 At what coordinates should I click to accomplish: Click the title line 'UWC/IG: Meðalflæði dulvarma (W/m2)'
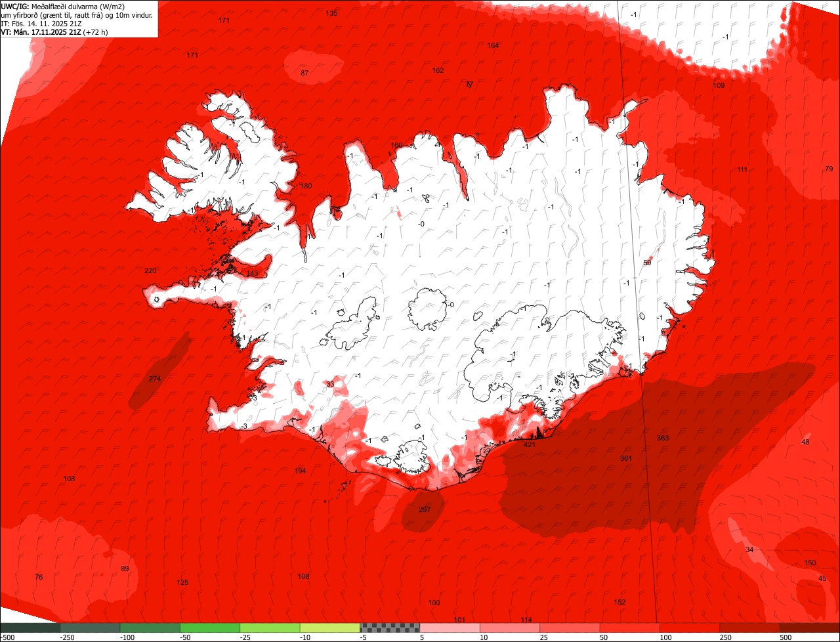pyautogui.click(x=63, y=6)
